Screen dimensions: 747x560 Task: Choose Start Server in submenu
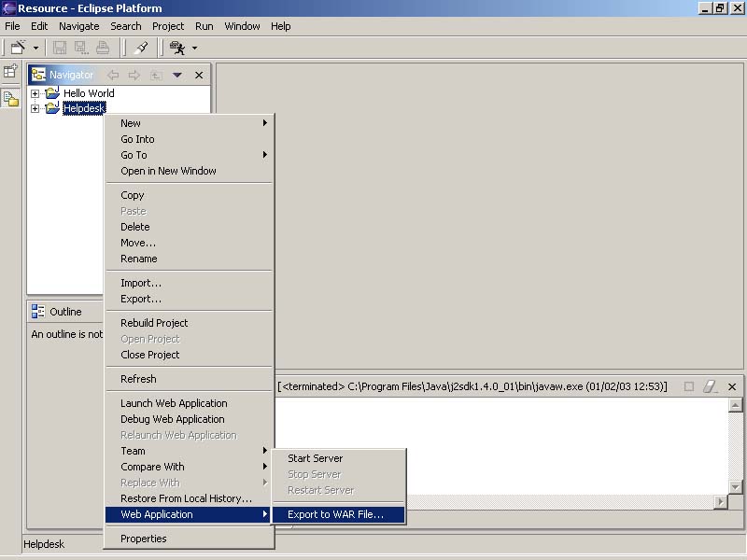point(339,458)
